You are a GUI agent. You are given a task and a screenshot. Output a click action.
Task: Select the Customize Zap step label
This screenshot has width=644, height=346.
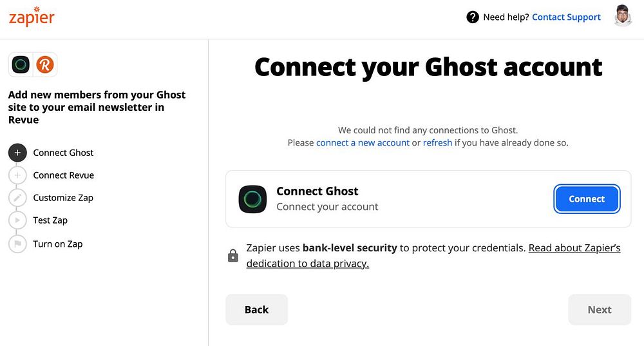(63, 198)
